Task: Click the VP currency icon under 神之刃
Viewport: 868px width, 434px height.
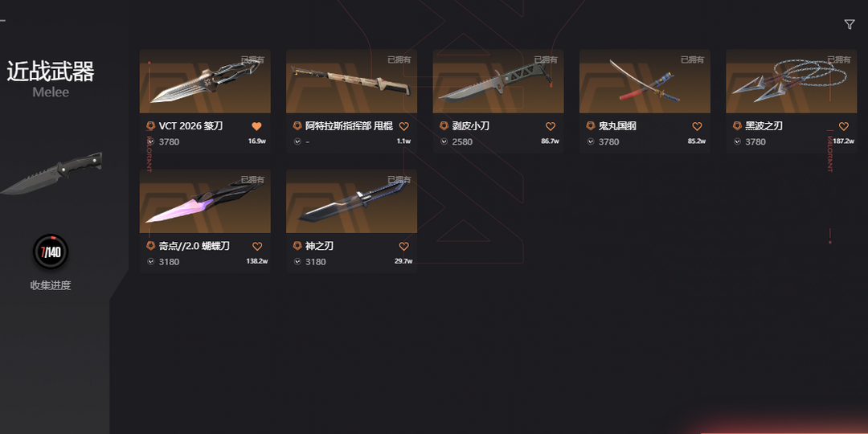Action: [297, 261]
